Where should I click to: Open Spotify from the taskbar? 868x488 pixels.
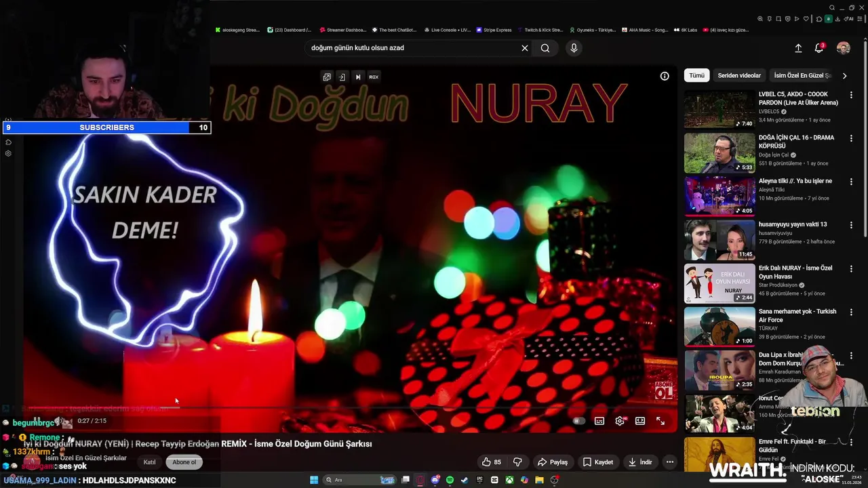tap(450, 480)
